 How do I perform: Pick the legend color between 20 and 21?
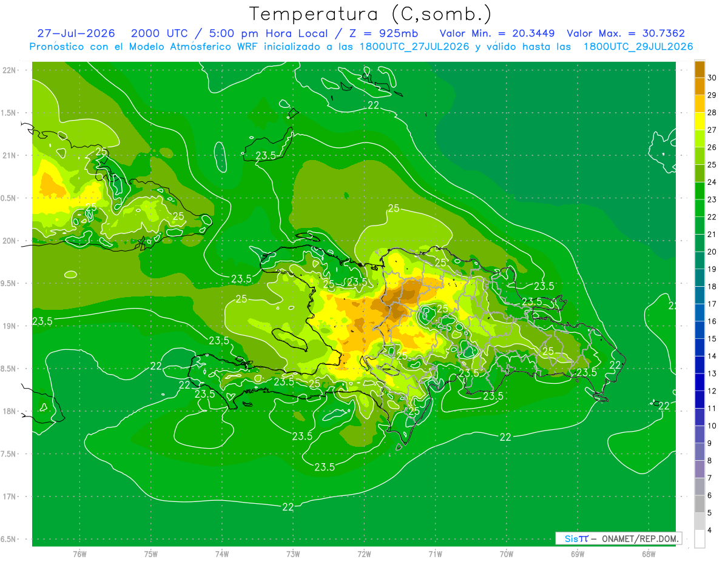tap(699, 243)
